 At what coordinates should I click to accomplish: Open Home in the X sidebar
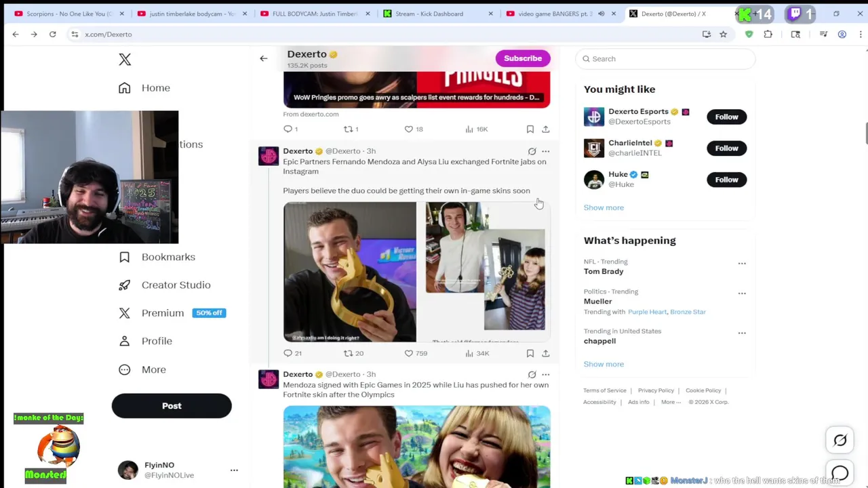coord(144,88)
